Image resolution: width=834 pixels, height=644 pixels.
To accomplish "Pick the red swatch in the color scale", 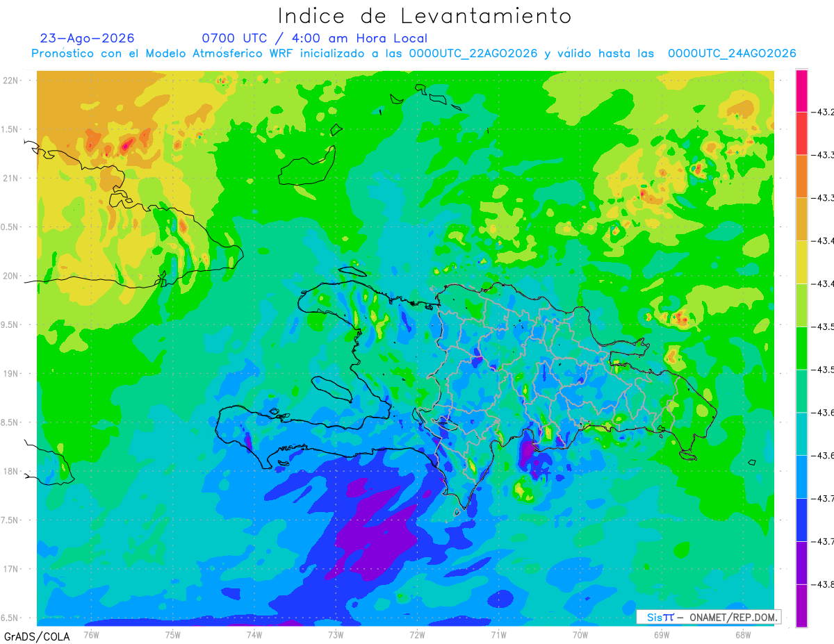I will pyautogui.click(x=801, y=133).
